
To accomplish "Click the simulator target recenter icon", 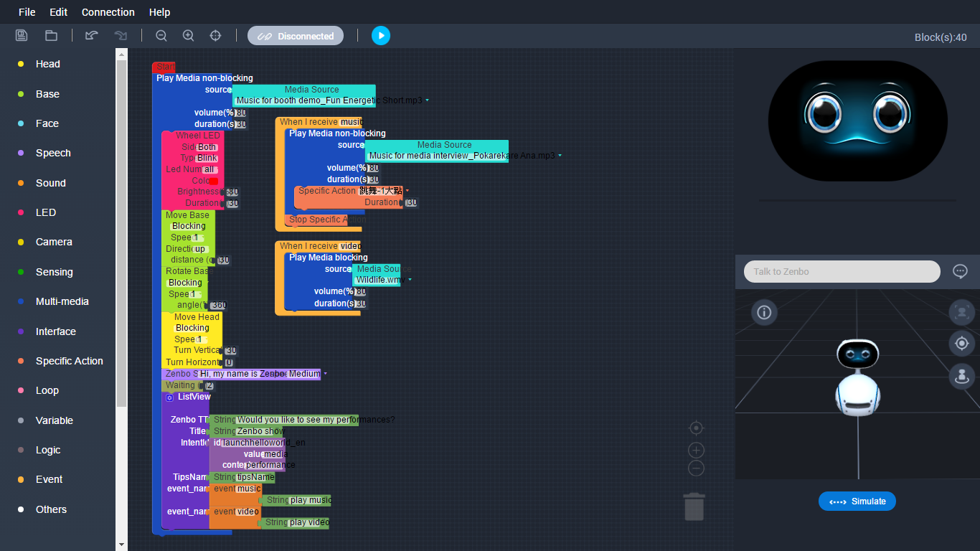I will (x=962, y=344).
